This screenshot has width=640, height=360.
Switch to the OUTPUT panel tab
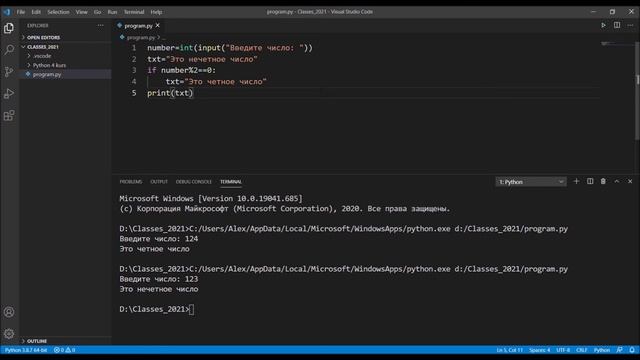(x=159, y=182)
